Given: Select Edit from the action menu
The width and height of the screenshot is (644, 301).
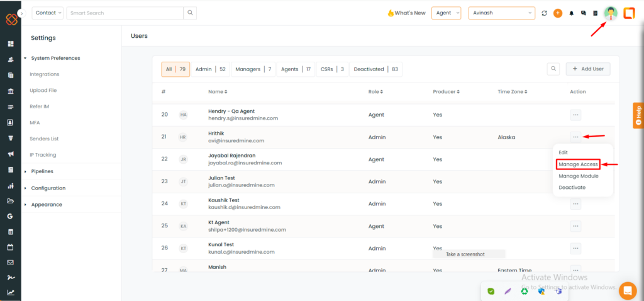Looking at the screenshot, I should pyautogui.click(x=563, y=152).
